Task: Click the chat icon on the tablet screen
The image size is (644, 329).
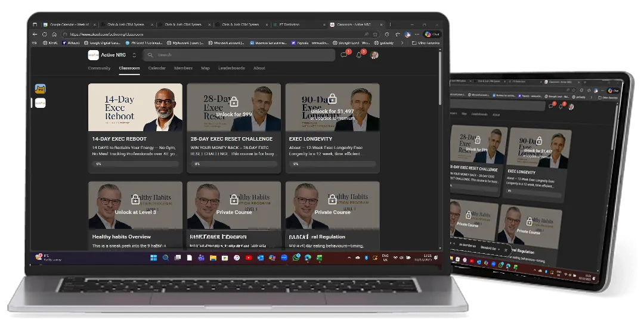Action: click(x=551, y=105)
